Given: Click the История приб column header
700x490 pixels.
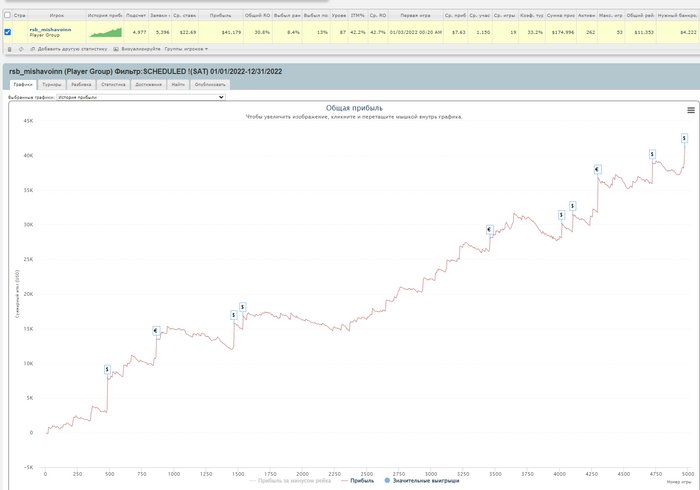Looking at the screenshot, I should coord(105,15).
